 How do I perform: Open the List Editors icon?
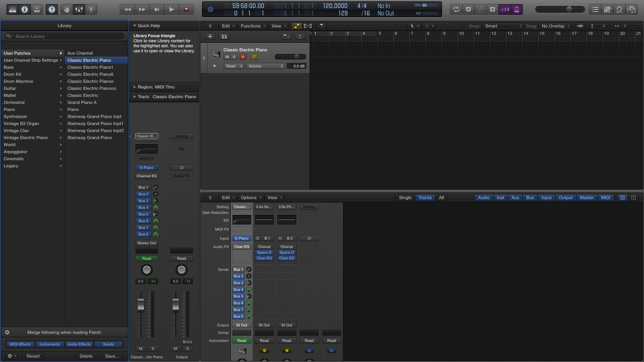(595, 10)
